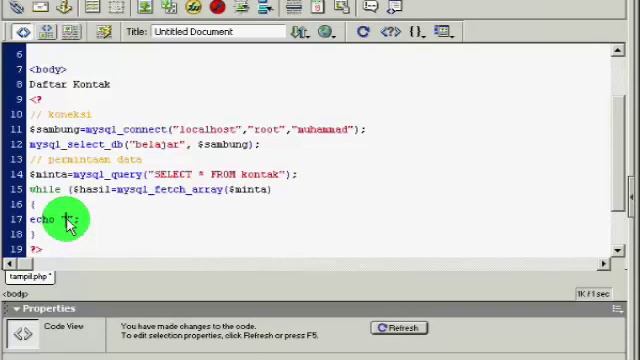Click the Title field with Untitled Document
640x360 pixels.
(x=218, y=32)
